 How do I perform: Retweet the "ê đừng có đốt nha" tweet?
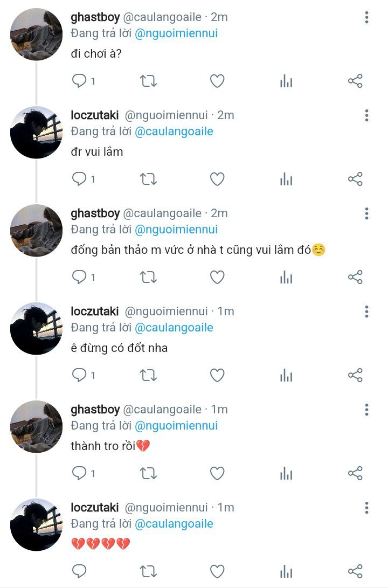[148, 376]
